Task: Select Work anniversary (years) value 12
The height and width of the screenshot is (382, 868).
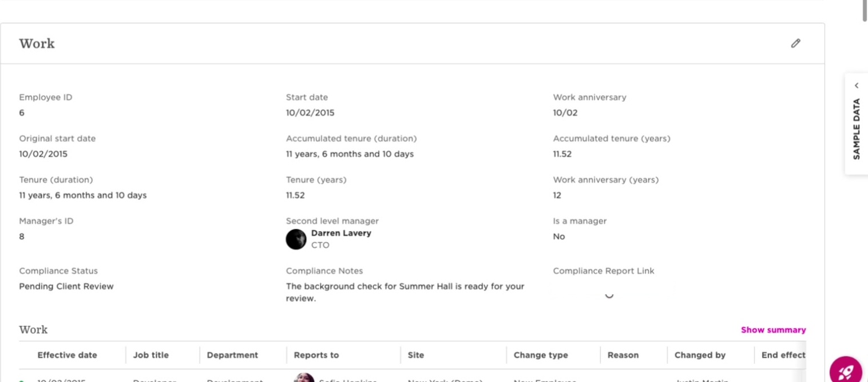Action: point(557,195)
